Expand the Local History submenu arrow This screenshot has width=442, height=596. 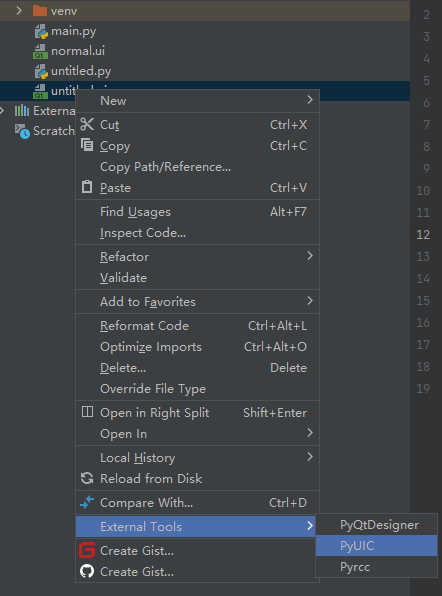pos(310,457)
